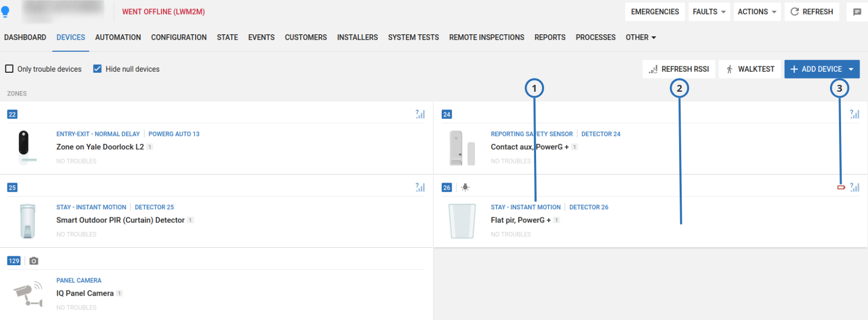Click the signal strength icon for zone 25
This screenshot has height=320, width=868.
click(x=420, y=188)
